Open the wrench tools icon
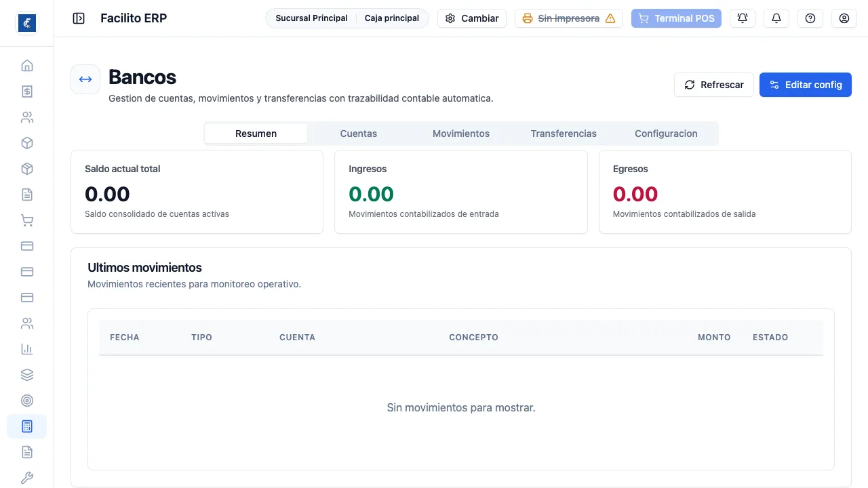This screenshot has height=488, width=868. pyautogui.click(x=27, y=478)
